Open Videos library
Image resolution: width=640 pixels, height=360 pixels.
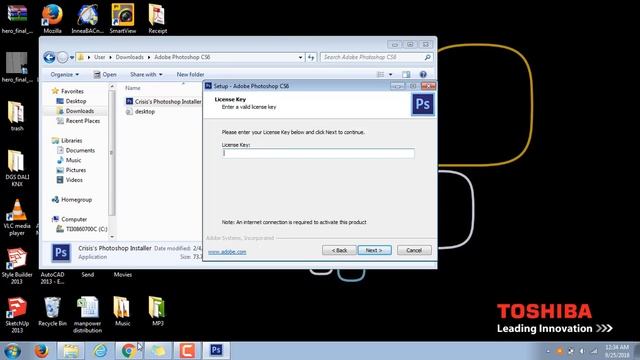click(x=70, y=180)
